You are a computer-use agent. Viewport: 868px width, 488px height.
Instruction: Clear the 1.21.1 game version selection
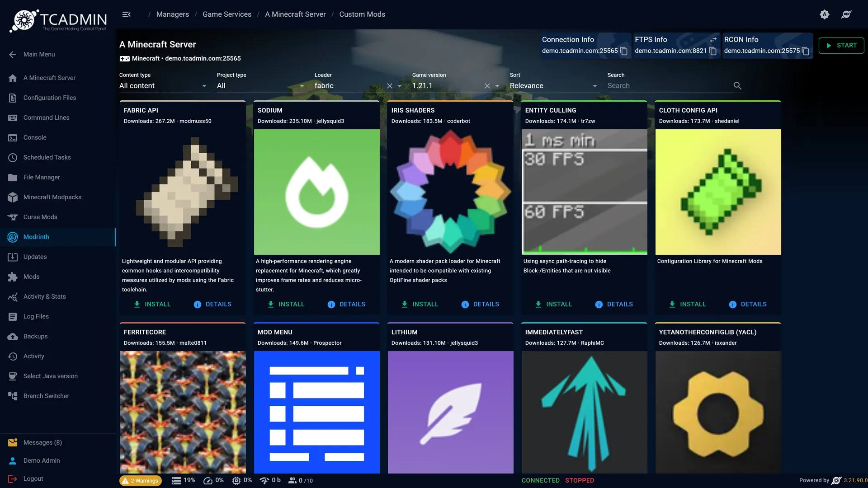pyautogui.click(x=487, y=86)
